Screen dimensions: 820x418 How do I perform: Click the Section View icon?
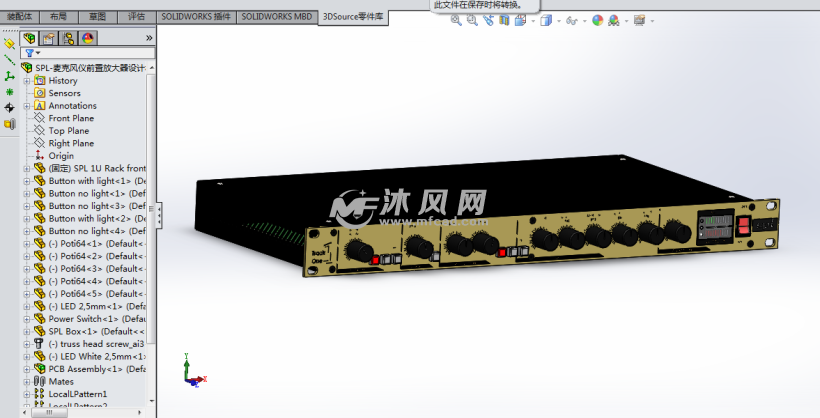coord(504,20)
